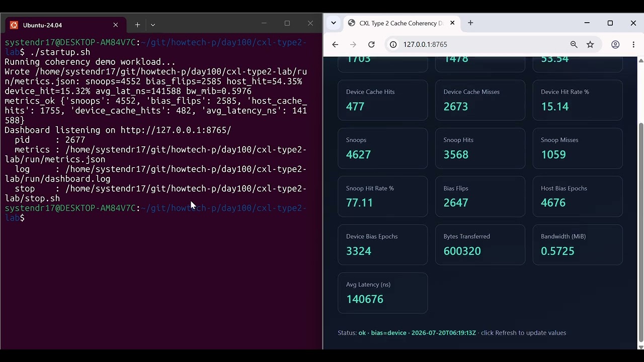This screenshot has height=362, width=644.
Task: Open the browser tab search dropdown
Action: click(x=334, y=23)
